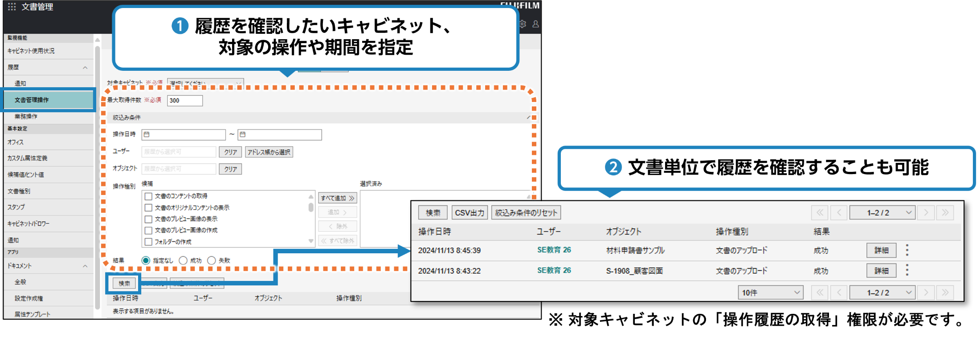
Task: Select the 成功 result radio button
Action: coord(183,260)
